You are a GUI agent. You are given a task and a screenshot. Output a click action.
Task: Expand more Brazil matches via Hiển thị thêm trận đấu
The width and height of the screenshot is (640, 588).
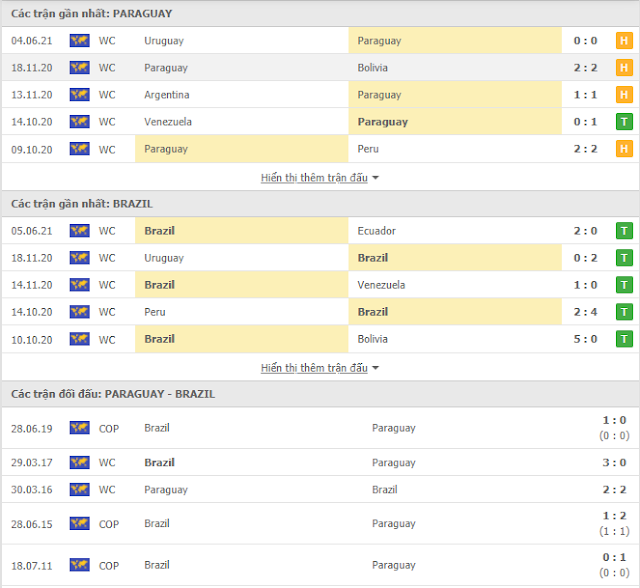point(314,368)
